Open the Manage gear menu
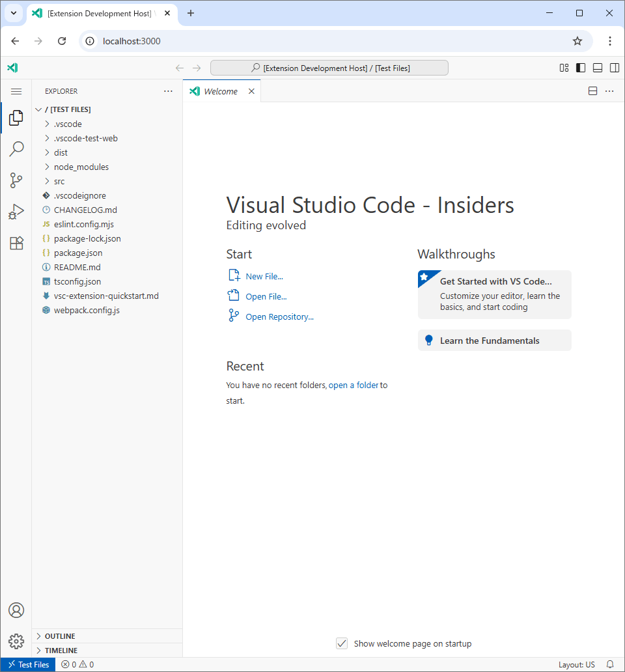 click(x=16, y=641)
